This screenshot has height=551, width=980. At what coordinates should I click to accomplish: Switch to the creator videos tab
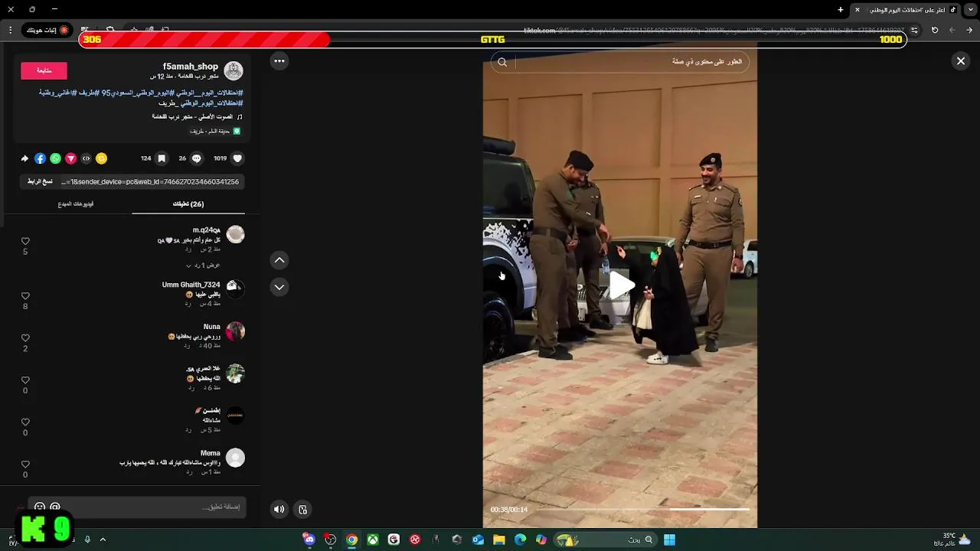tap(76, 204)
